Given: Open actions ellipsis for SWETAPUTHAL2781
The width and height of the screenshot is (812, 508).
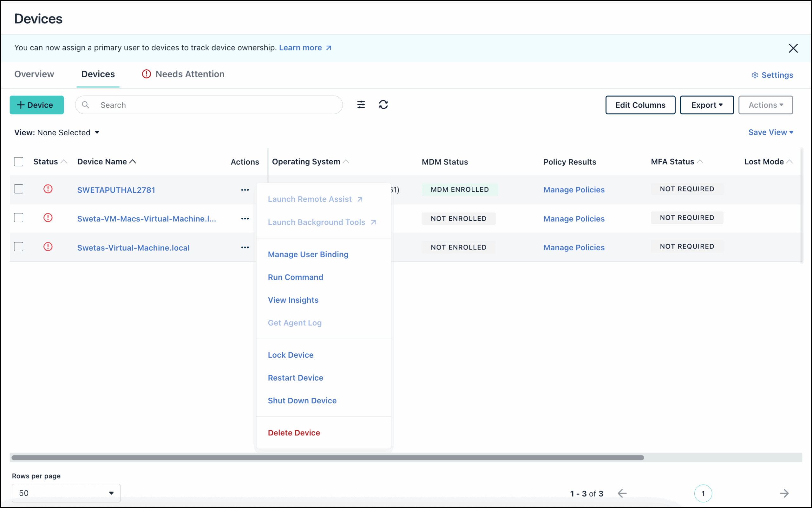Looking at the screenshot, I should coord(245,190).
